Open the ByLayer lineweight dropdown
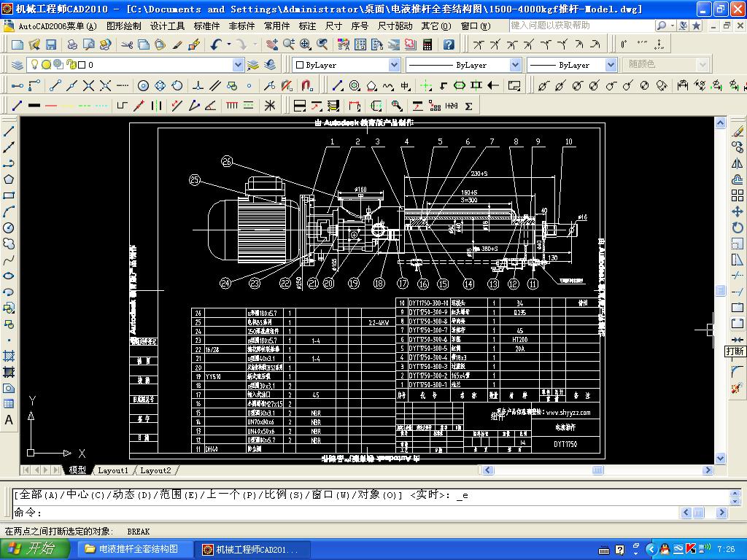 tap(611, 65)
